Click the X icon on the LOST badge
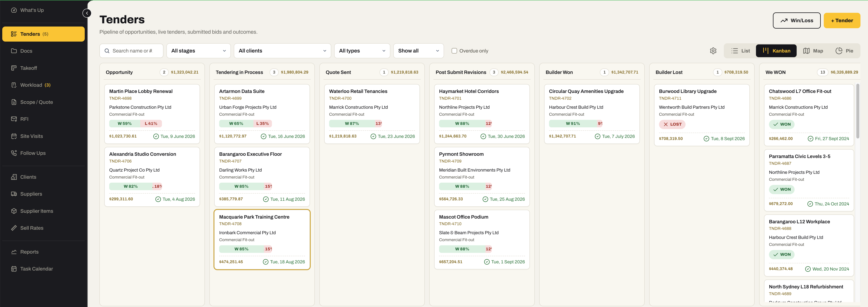 (x=665, y=124)
